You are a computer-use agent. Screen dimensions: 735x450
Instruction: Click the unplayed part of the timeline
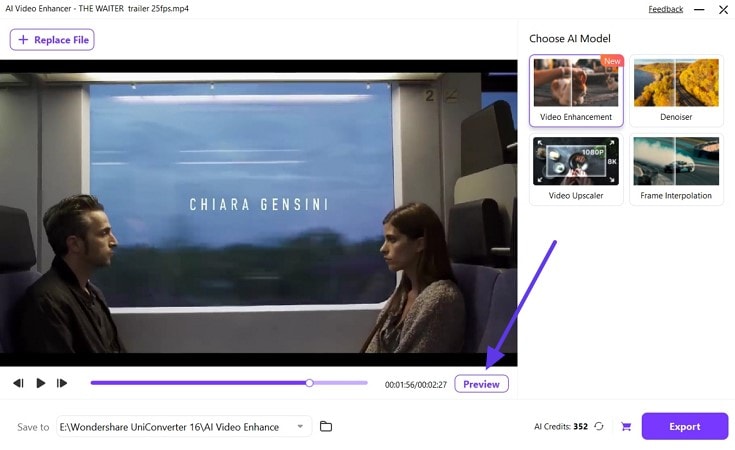tap(340, 383)
